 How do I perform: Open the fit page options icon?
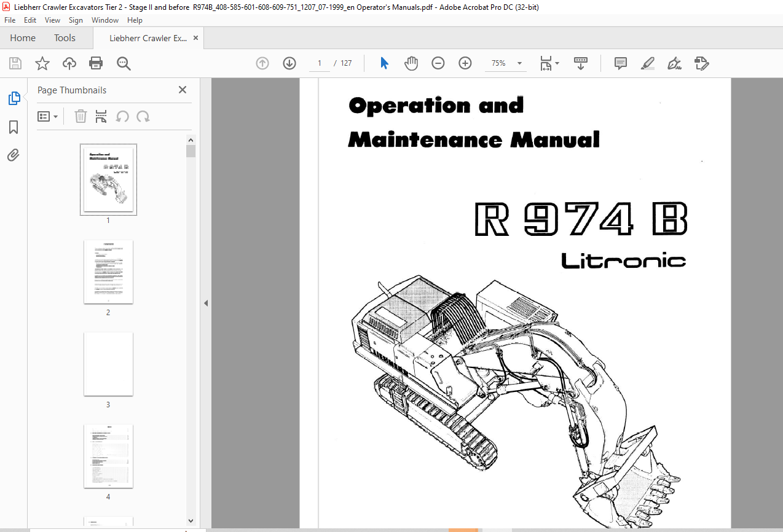coord(549,63)
